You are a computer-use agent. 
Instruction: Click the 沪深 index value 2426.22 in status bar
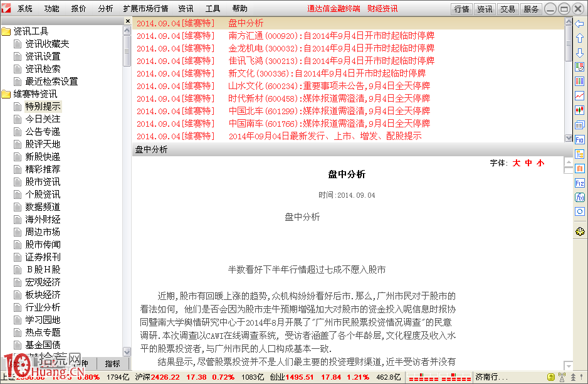tap(165, 377)
